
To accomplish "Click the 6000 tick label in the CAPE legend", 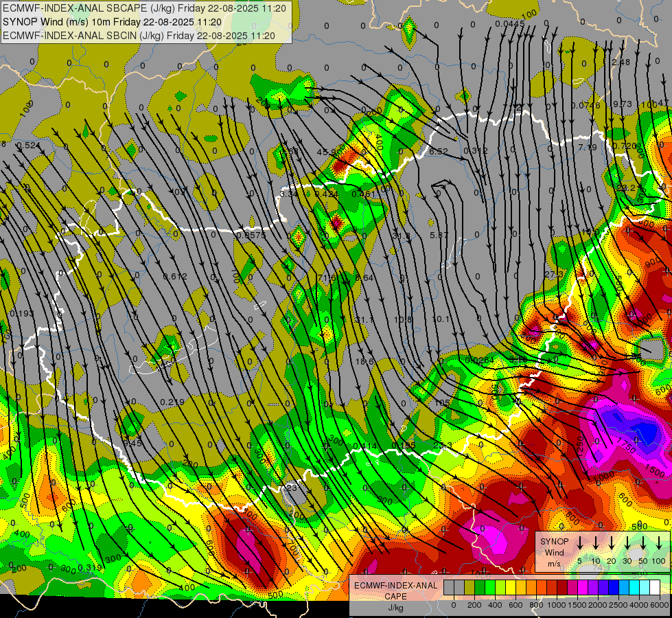I will [660, 605].
